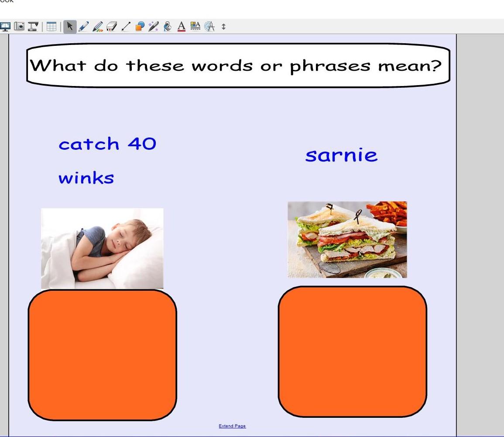Select the Lines drawing tool
504x437 pixels.
point(126,27)
